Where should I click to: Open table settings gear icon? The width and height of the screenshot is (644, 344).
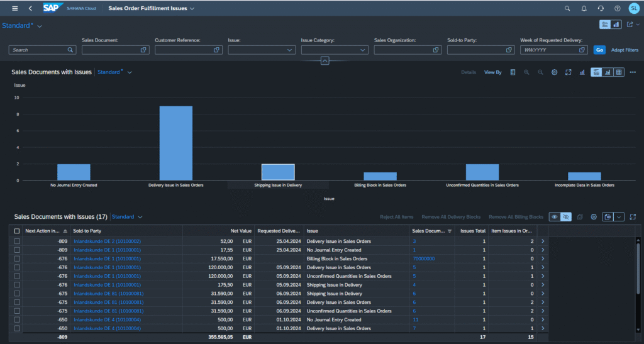[594, 217]
